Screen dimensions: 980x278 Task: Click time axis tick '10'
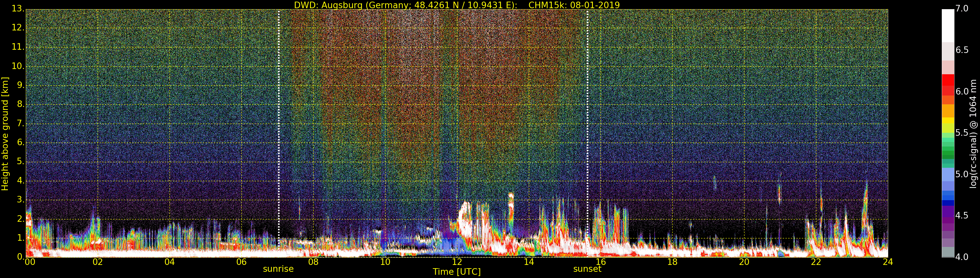coord(385,262)
